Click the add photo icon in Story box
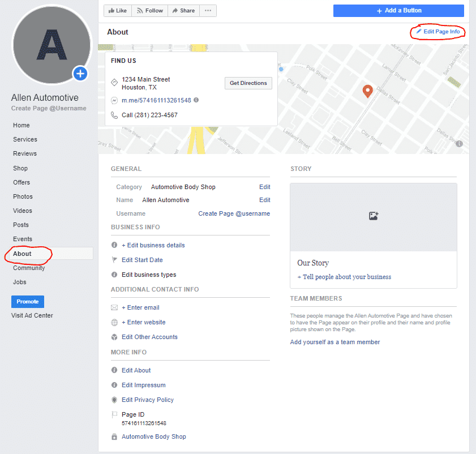This screenshot has height=454, width=476. [374, 216]
